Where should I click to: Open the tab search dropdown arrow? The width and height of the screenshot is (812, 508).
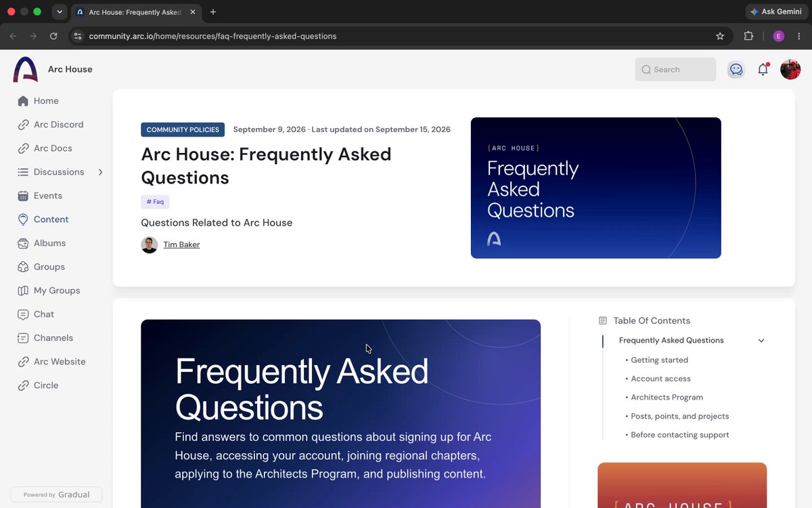point(60,12)
